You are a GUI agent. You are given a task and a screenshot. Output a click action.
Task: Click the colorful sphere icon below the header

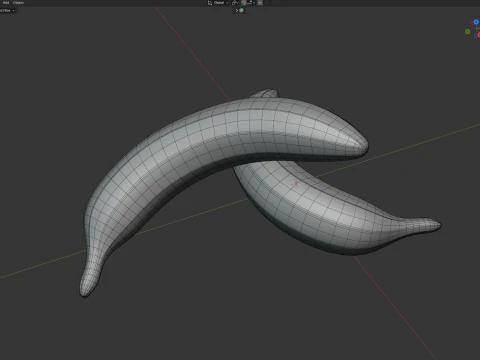242,10
